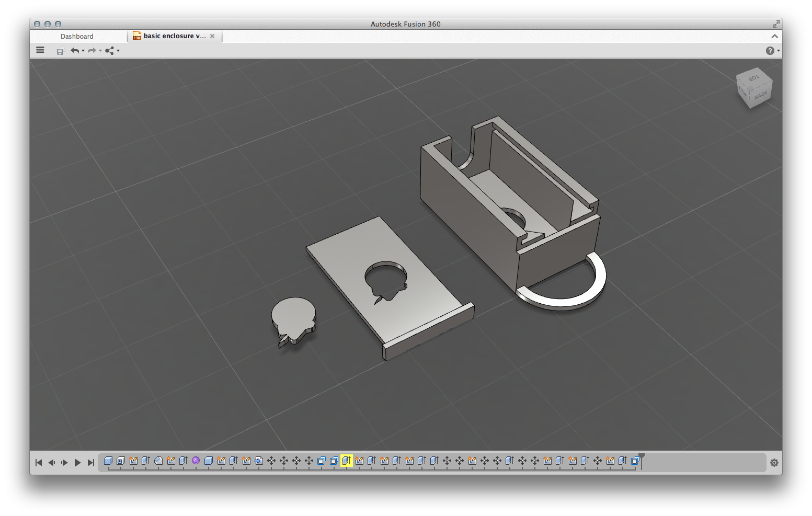This screenshot has height=516, width=812.
Task: Play the design timeline
Action: coord(77,463)
